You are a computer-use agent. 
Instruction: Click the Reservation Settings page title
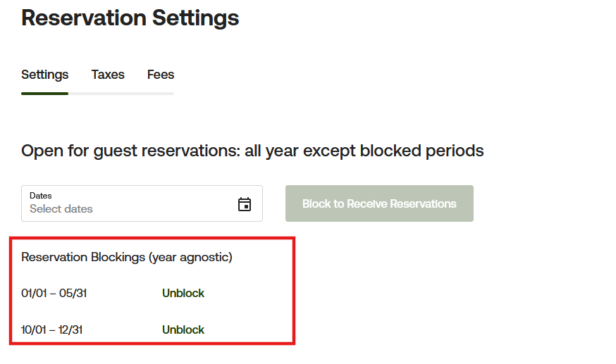[130, 18]
